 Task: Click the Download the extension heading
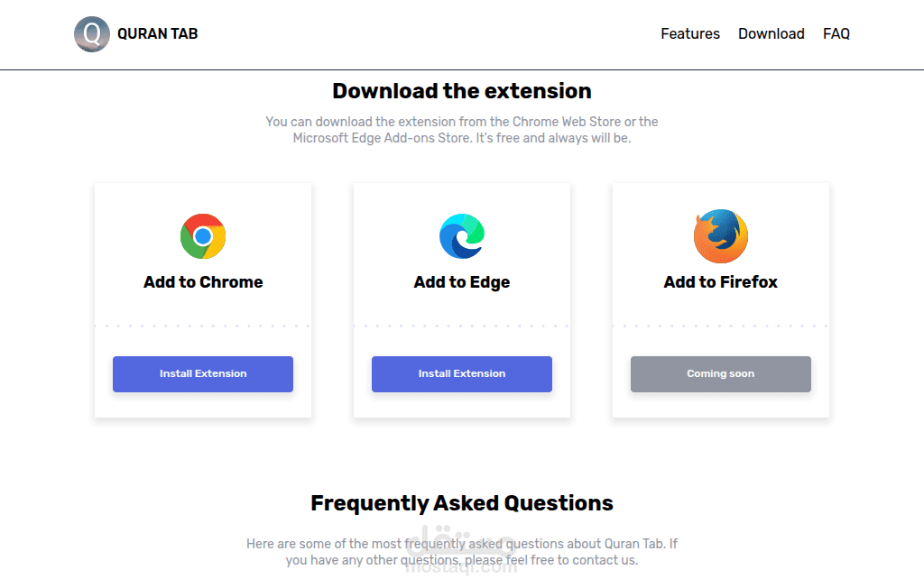[462, 91]
